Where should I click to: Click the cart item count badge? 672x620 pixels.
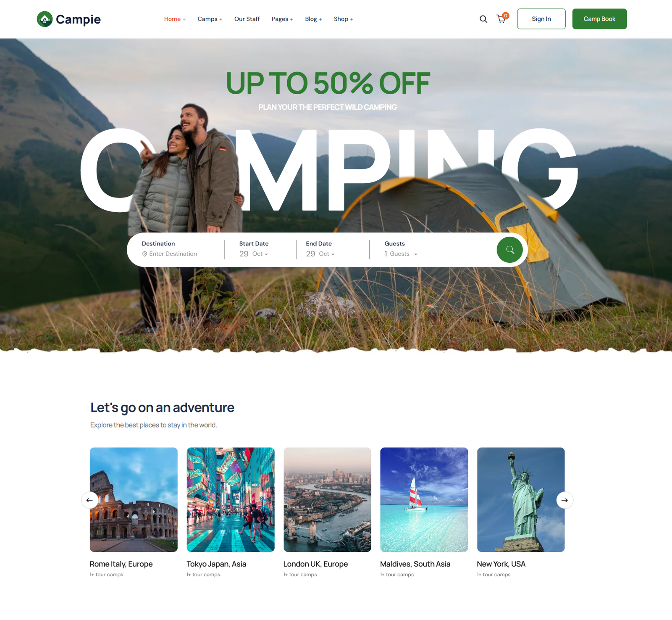[x=506, y=16]
